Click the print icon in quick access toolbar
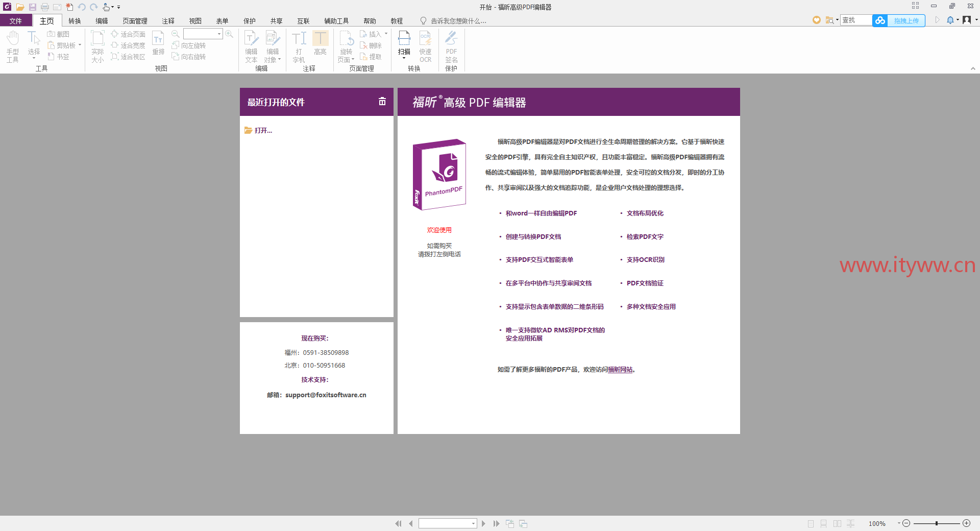Viewport: 980px width, 531px height. (45, 7)
